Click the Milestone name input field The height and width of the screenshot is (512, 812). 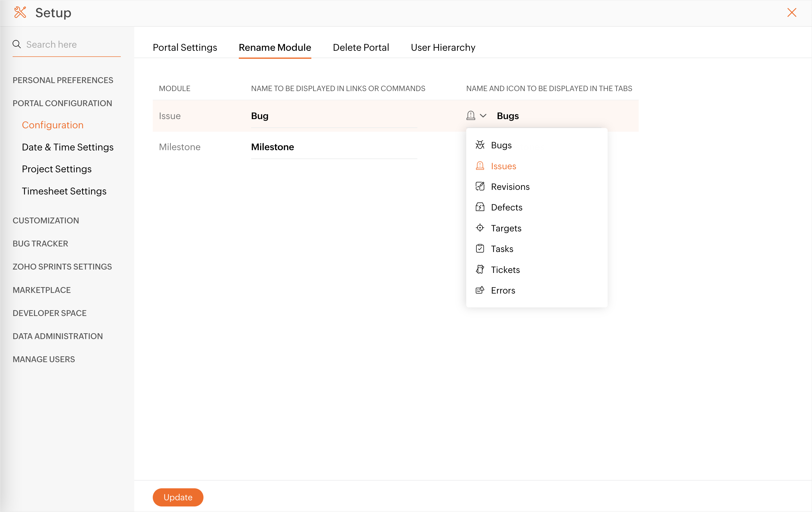tap(334, 147)
